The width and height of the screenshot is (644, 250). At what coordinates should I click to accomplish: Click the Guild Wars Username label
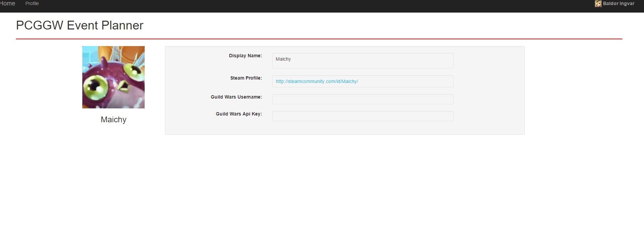click(x=236, y=97)
